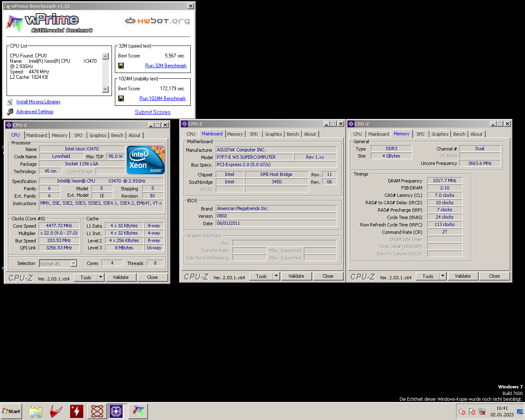Select About tab in Mainboard window
Viewport: 525px width, 420px height.
(310, 134)
